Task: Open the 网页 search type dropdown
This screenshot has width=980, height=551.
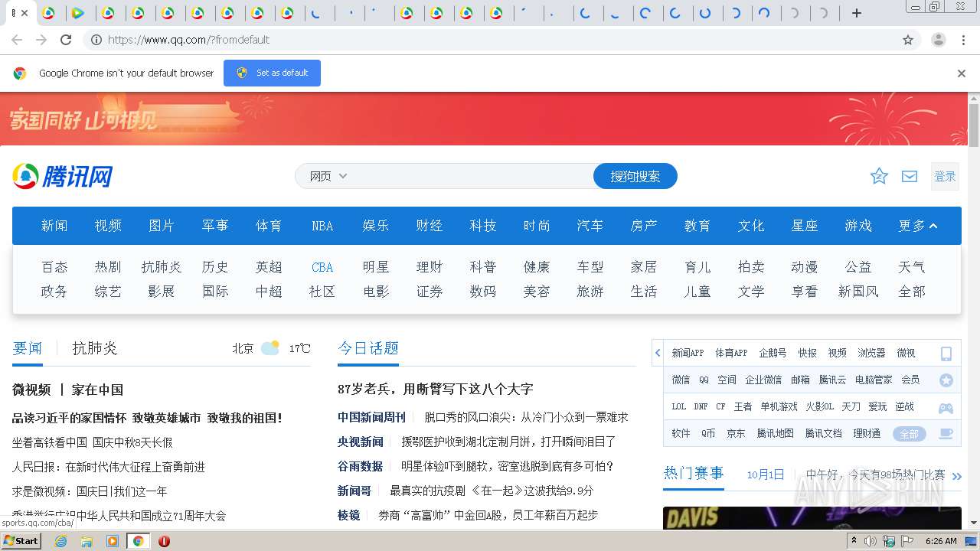Action: click(x=328, y=176)
